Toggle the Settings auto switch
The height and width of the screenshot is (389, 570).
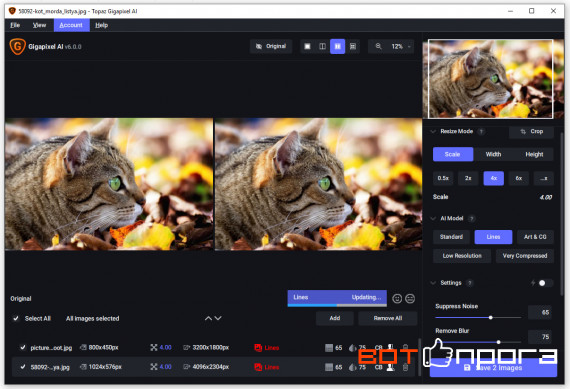pyautogui.click(x=545, y=283)
